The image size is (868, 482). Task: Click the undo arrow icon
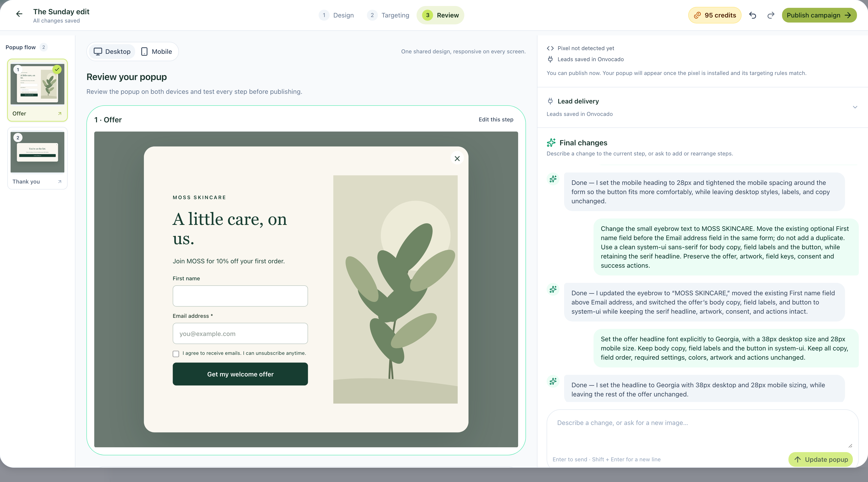coord(752,15)
